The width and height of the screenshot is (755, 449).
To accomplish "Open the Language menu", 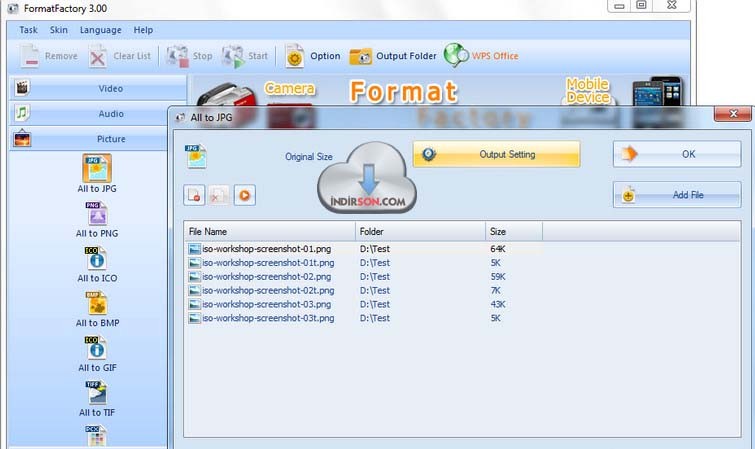I will tap(101, 30).
